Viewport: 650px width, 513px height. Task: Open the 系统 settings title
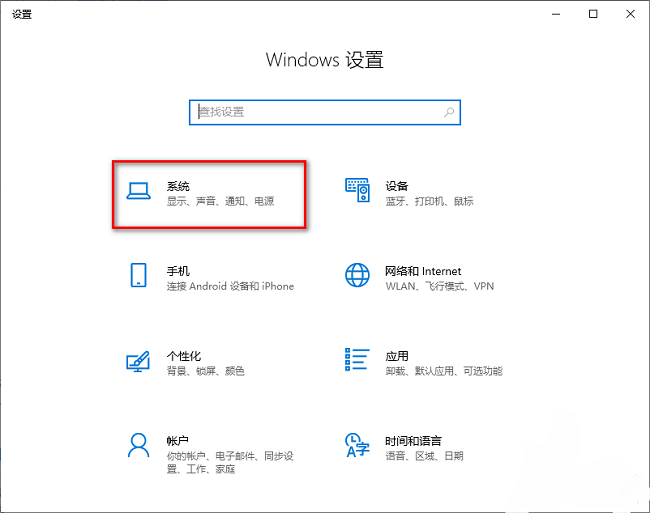point(178,186)
